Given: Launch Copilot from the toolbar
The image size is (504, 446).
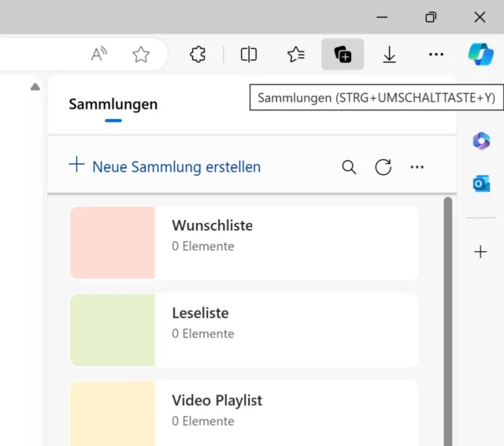Looking at the screenshot, I should [x=481, y=54].
